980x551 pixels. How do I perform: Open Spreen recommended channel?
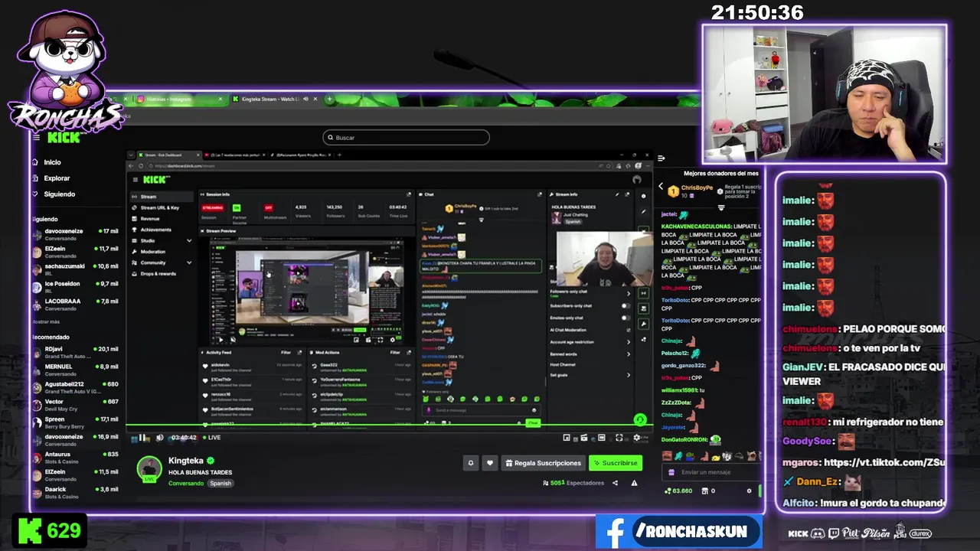75,422
